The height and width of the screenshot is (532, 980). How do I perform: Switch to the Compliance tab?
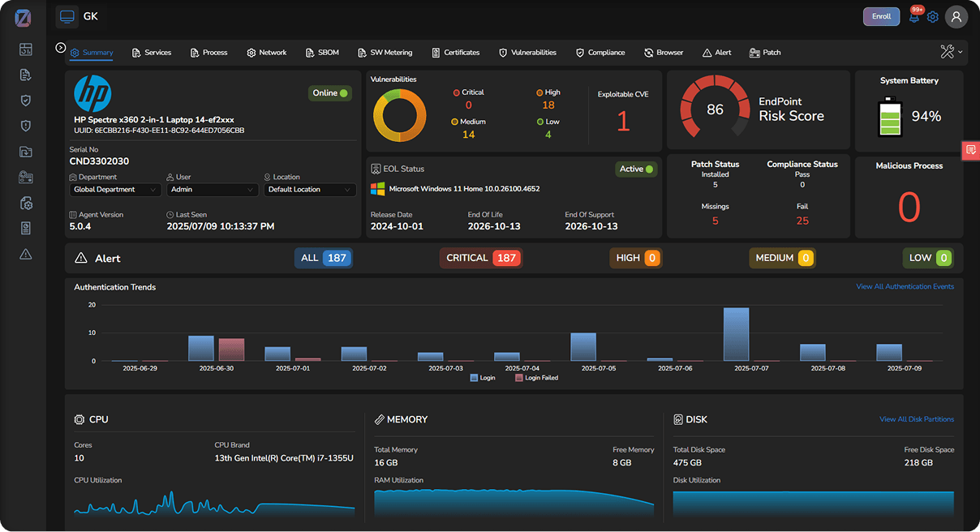click(x=601, y=53)
